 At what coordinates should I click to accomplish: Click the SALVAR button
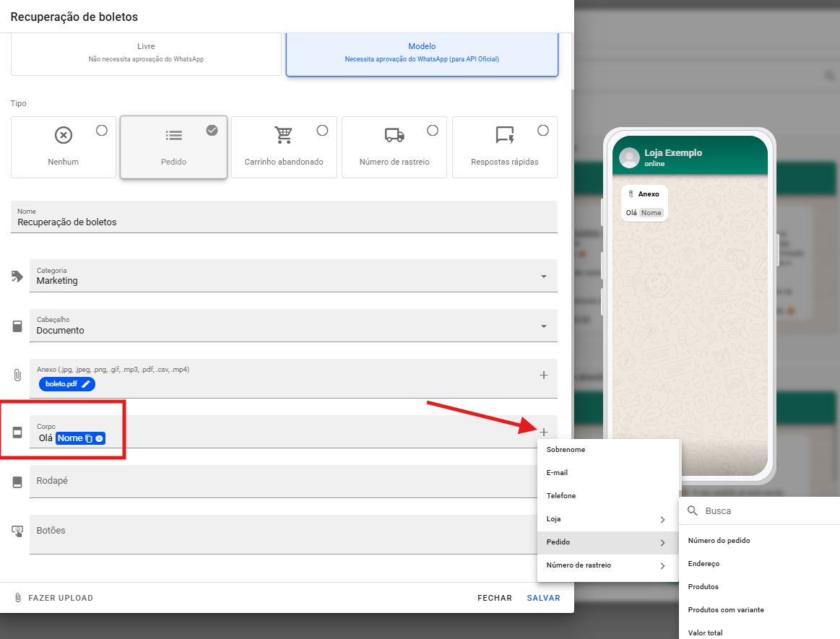tap(543, 598)
